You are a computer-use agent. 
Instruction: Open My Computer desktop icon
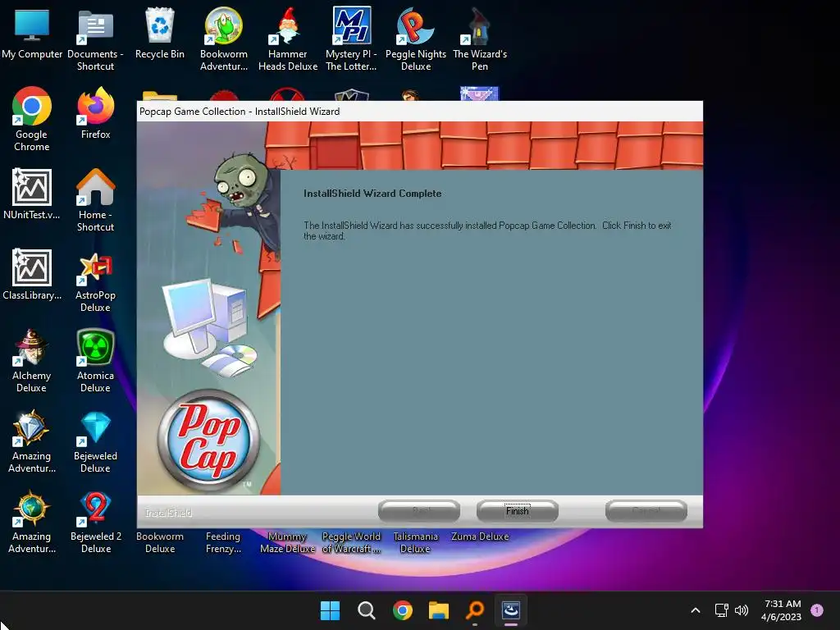(x=32, y=33)
